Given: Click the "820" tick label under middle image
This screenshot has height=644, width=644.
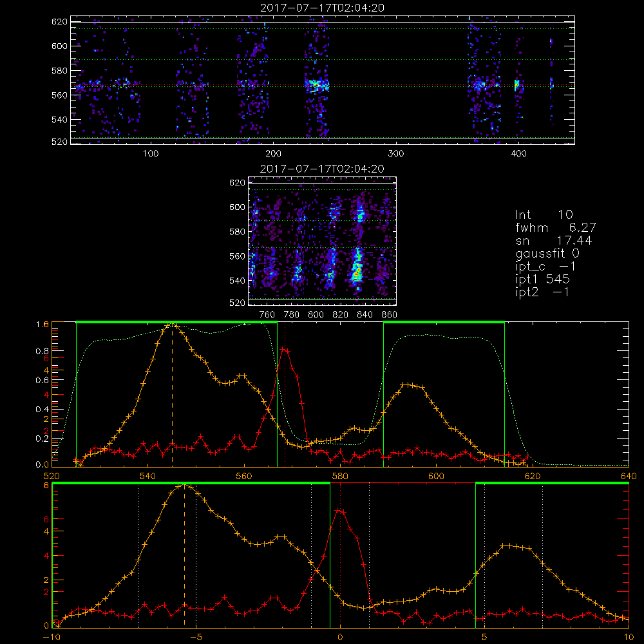Looking at the screenshot, I should pos(341,315).
